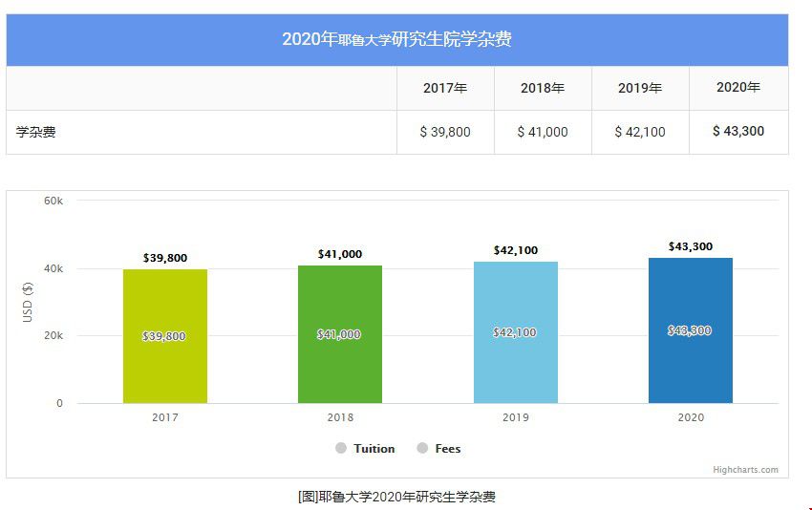Toggle the Tuition legend item
812x510 pixels.
coord(365,448)
